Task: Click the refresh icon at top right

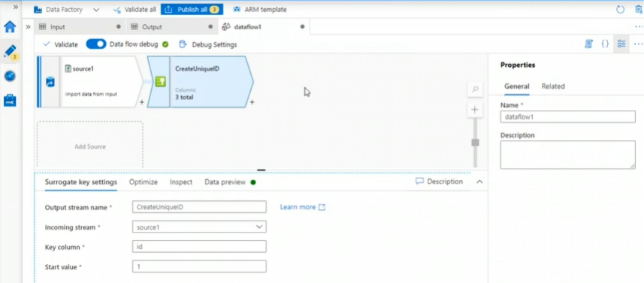Action: (620, 10)
